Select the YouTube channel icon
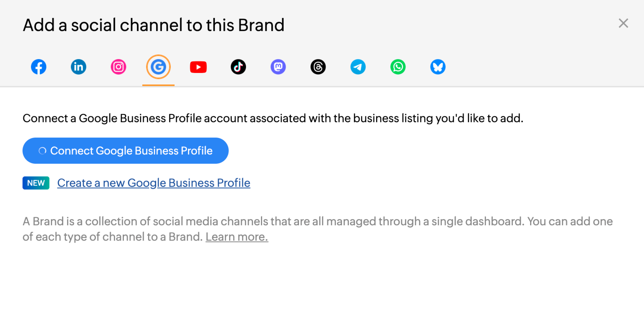 pos(198,67)
